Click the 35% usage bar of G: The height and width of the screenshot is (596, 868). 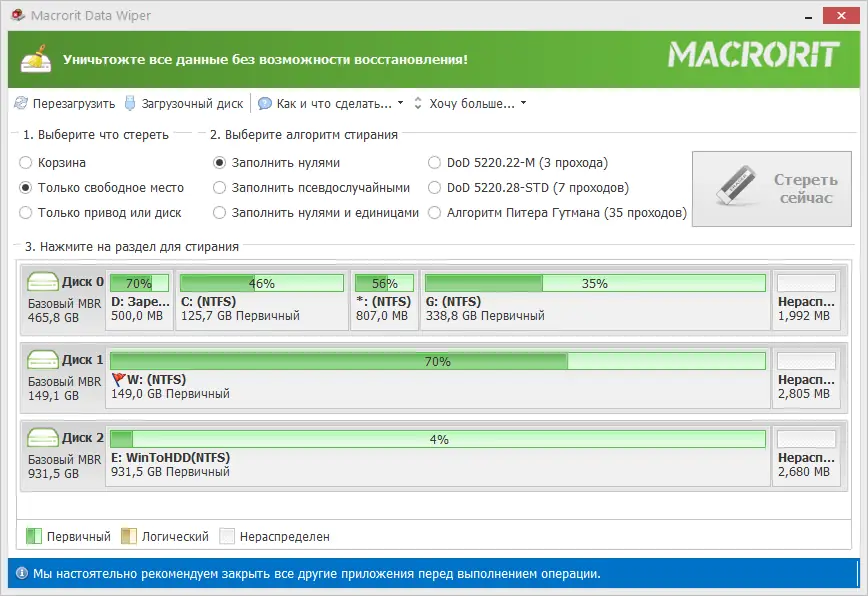[x=595, y=283]
